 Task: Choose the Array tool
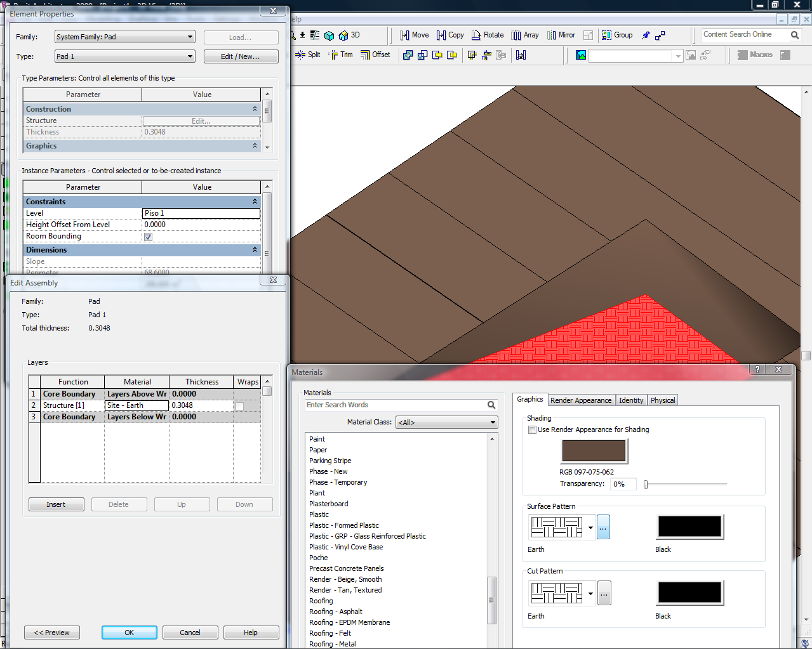click(525, 36)
